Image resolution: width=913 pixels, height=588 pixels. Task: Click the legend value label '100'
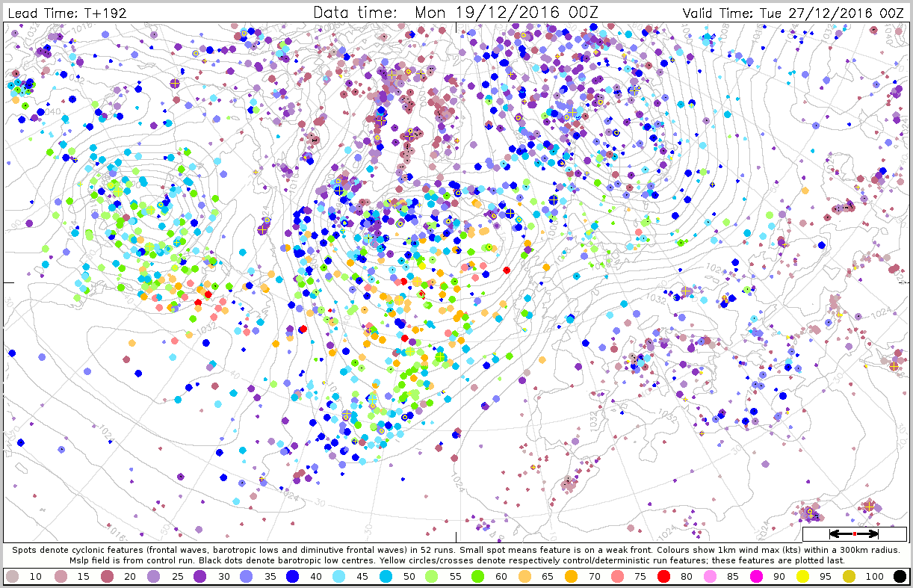876,577
